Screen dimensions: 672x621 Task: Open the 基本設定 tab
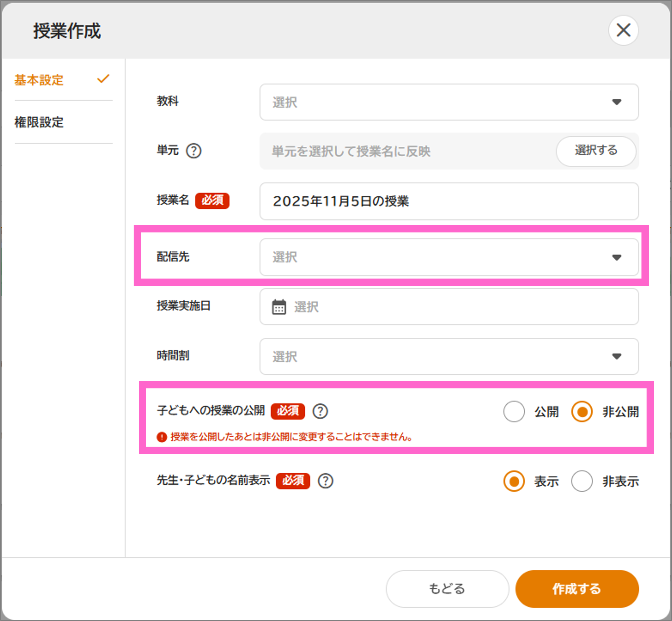[39, 80]
